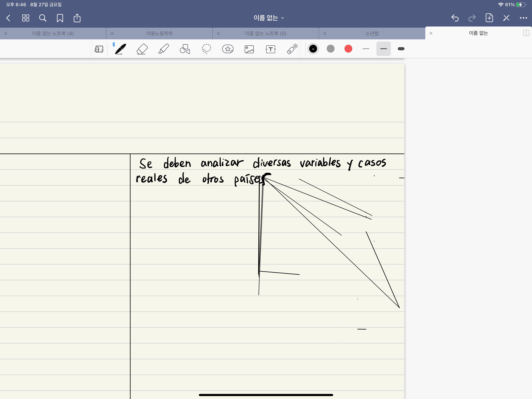Image resolution: width=532 pixels, height=399 pixels.
Task: Open black color options chevron
Action: 313,49
